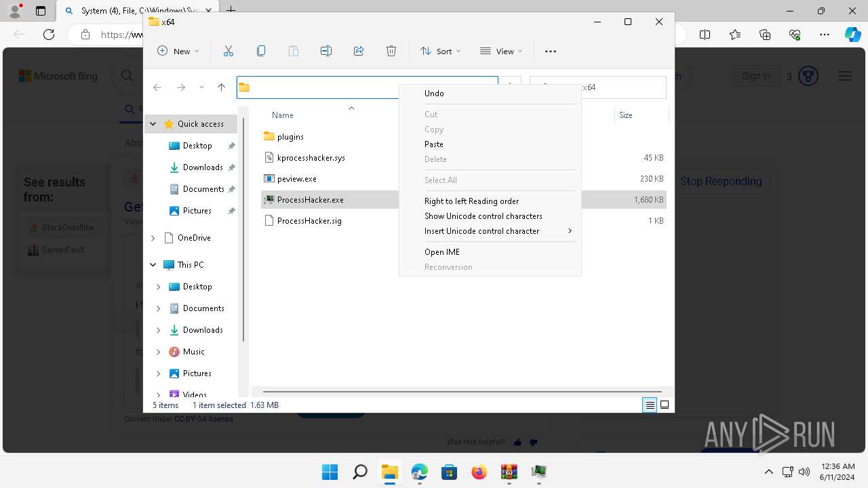868x488 pixels.
Task: Select Pictures in Quick access
Action: [197, 211]
